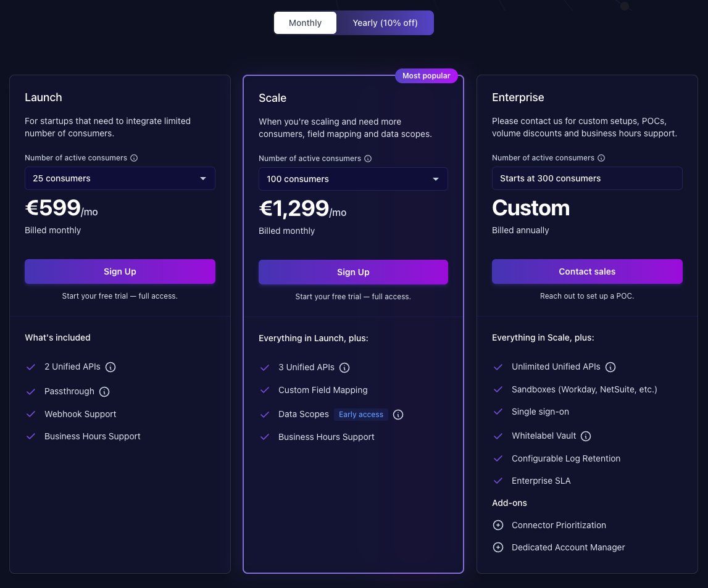Viewport: 708px width, 588px height.
Task: Open the 25 consumers dropdown in Launch
Action: (x=120, y=178)
